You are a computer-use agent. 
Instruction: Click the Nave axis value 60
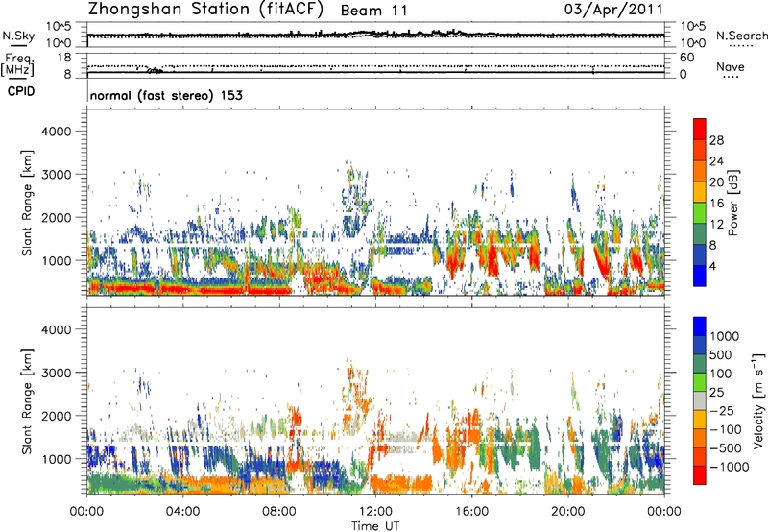click(686, 58)
